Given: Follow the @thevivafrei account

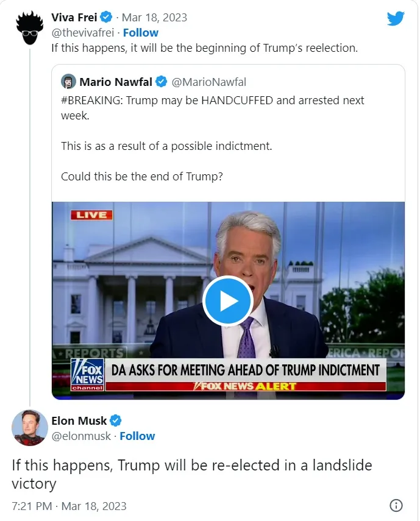Looking at the screenshot, I should [x=140, y=32].
